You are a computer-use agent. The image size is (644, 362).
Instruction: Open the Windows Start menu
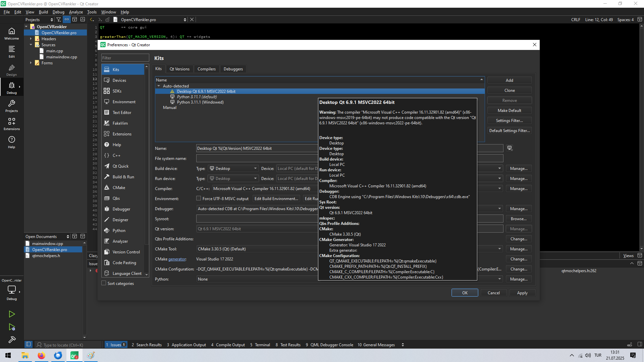tap(8, 355)
